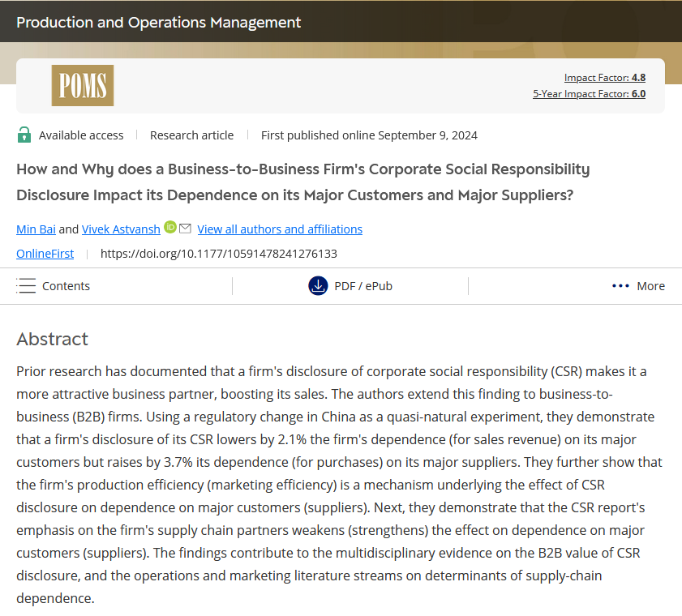682x616 pixels.
Task: Click the Impact Factor 4.8 link
Action: point(604,78)
